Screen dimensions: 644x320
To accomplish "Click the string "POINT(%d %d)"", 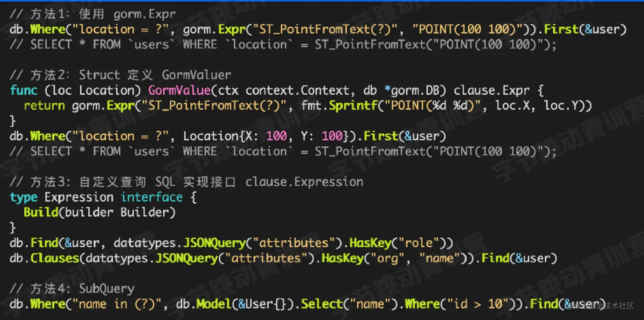I will [x=433, y=106].
